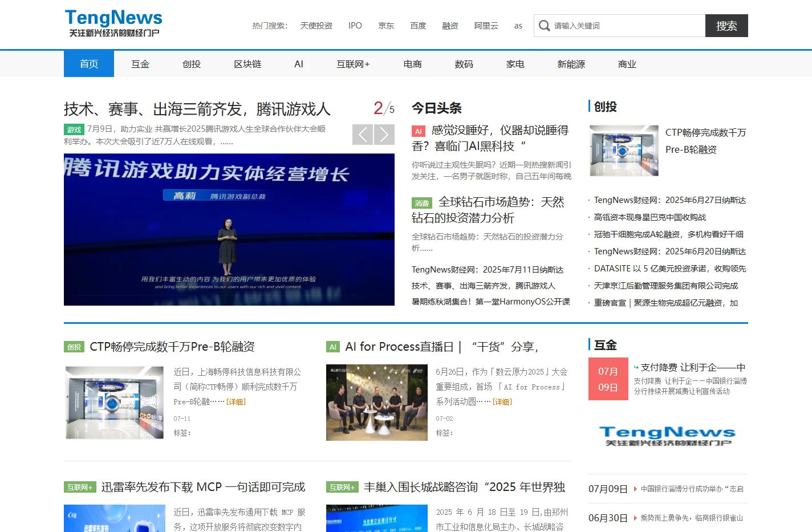Open the link 天津京江后勤管理服务集团

666,286
